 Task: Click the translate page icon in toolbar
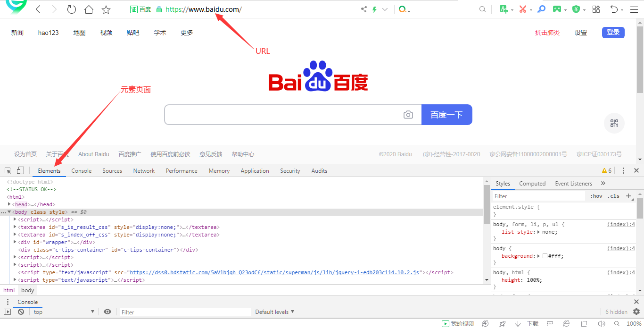coord(504,8)
